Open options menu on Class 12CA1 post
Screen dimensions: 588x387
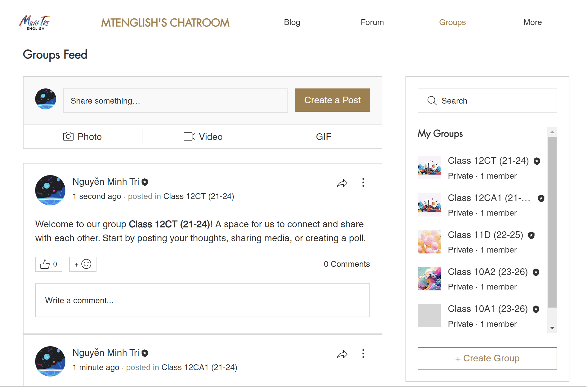(363, 354)
